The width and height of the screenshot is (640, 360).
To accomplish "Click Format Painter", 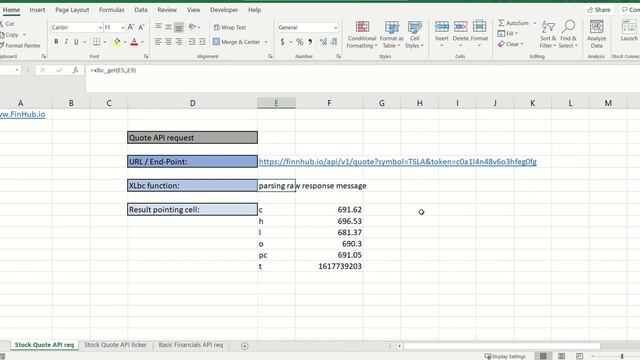I will click(x=20, y=45).
